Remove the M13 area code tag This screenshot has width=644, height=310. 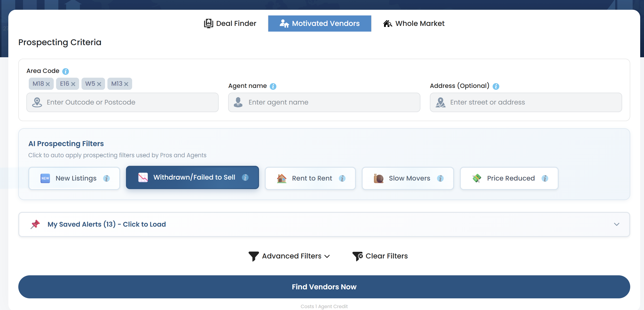click(126, 84)
